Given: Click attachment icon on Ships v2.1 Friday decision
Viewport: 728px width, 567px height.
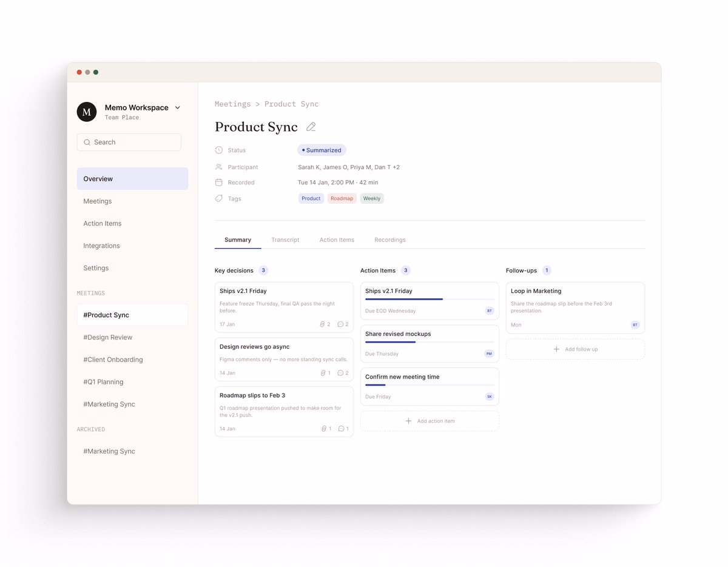Looking at the screenshot, I should [x=323, y=324].
